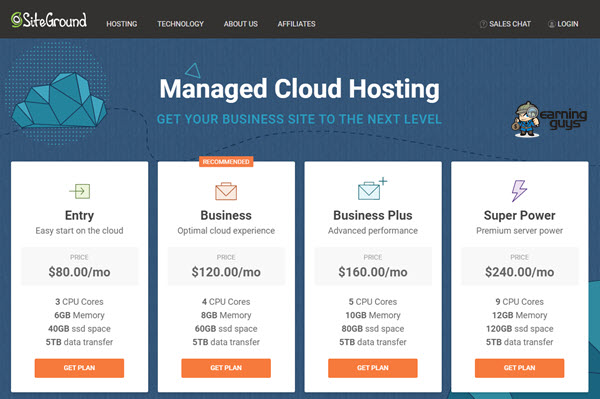This screenshot has width=600, height=399.
Task: Click the Business plan briefcase icon
Action: click(226, 191)
